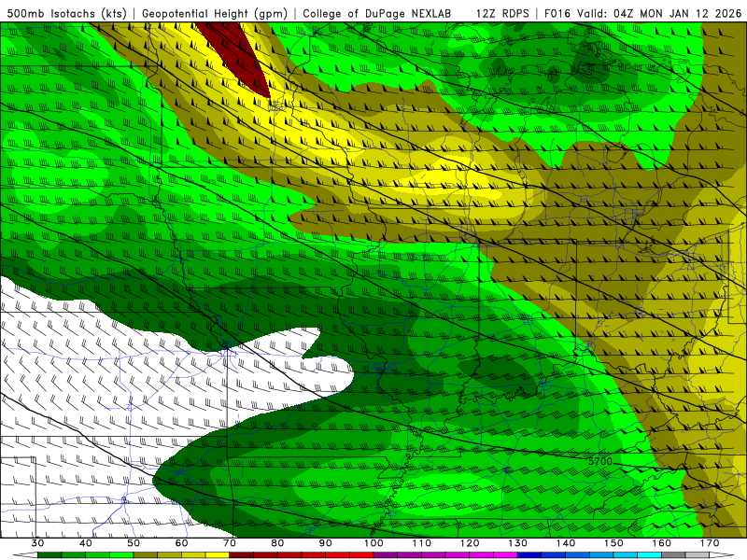The height and width of the screenshot is (560, 747).
Task: Click the 100 label on the color scale
Action: pos(373,543)
